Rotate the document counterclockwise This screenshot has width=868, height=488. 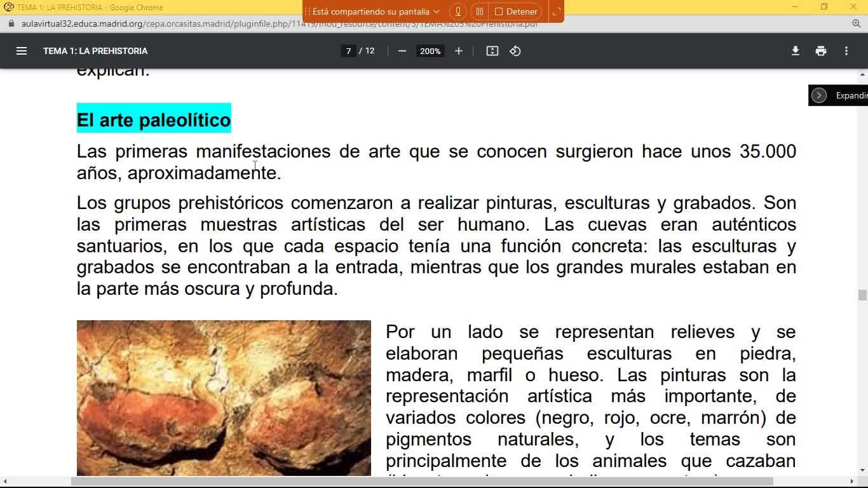515,51
